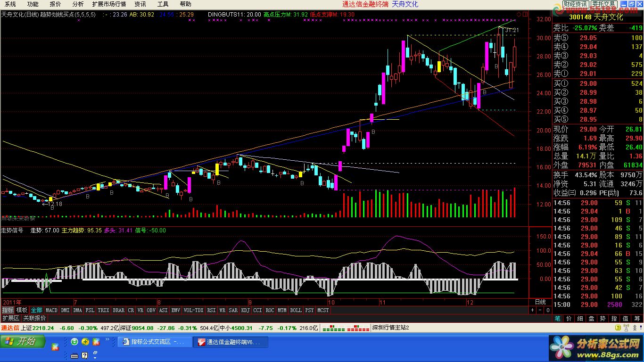Screen dimensions: 644x362
Task: Switch indicator to ROC
Action: [x=270, y=310]
